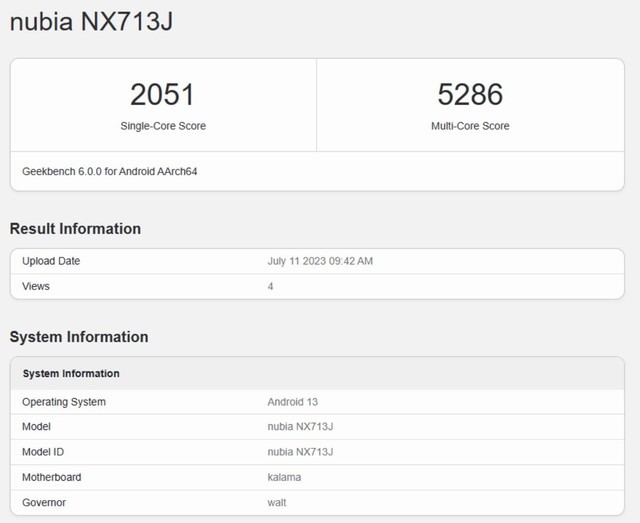Viewport: 640px width, 523px height.
Task: Click the large System Information section heading
Action: point(79,337)
